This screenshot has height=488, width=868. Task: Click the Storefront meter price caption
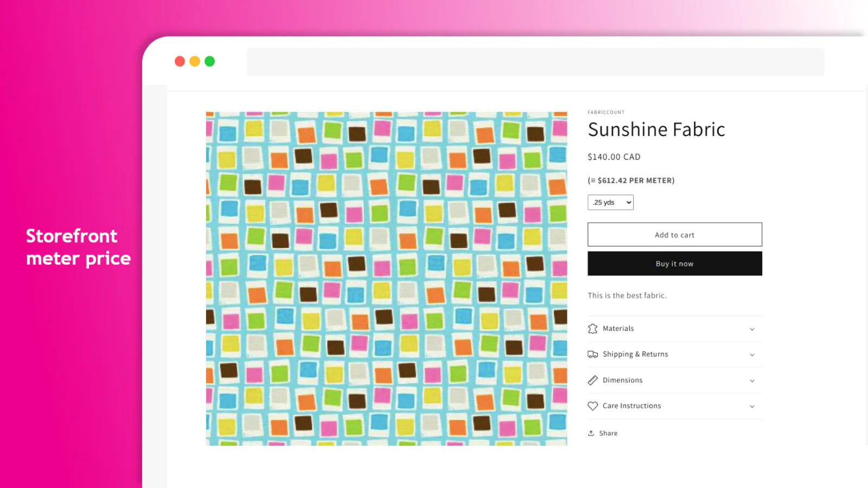(x=78, y=247)
